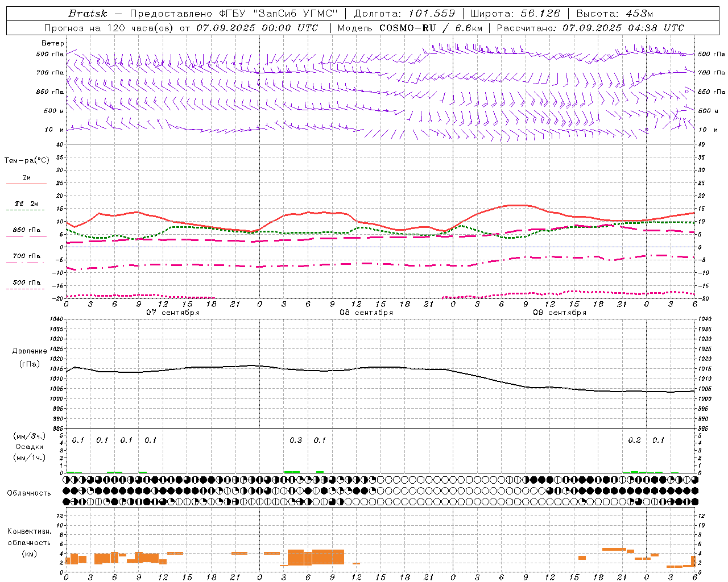728x582 pixels.
Task: Click the (мм/3ч.) precipitation unit label
Action: pyautogui.click(x=30, y=436)
